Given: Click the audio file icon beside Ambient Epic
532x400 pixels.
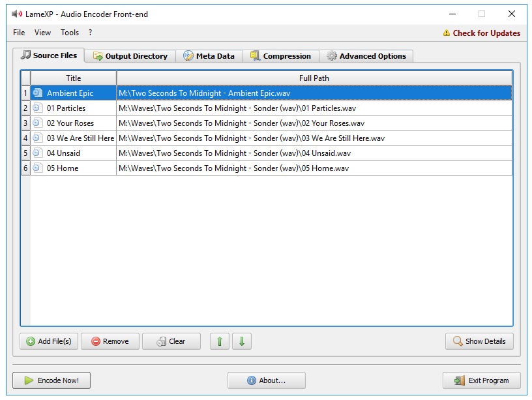Looking at the screenshot, I should click(x=37, y=93).
